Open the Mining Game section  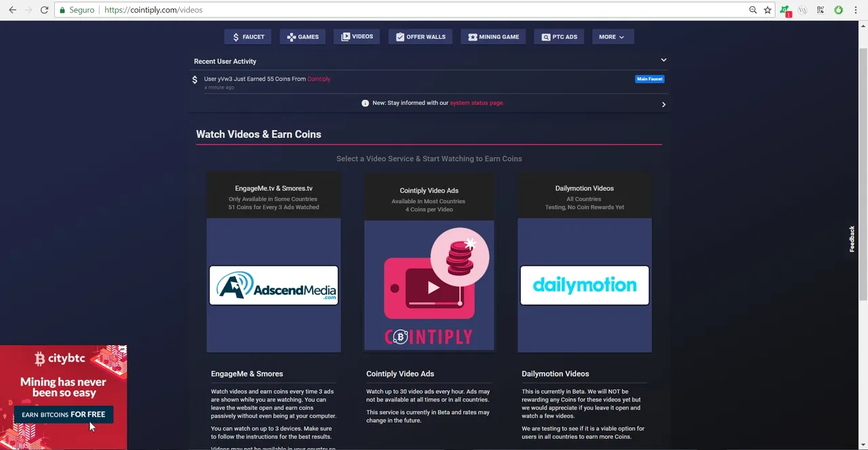click(493, 37)
